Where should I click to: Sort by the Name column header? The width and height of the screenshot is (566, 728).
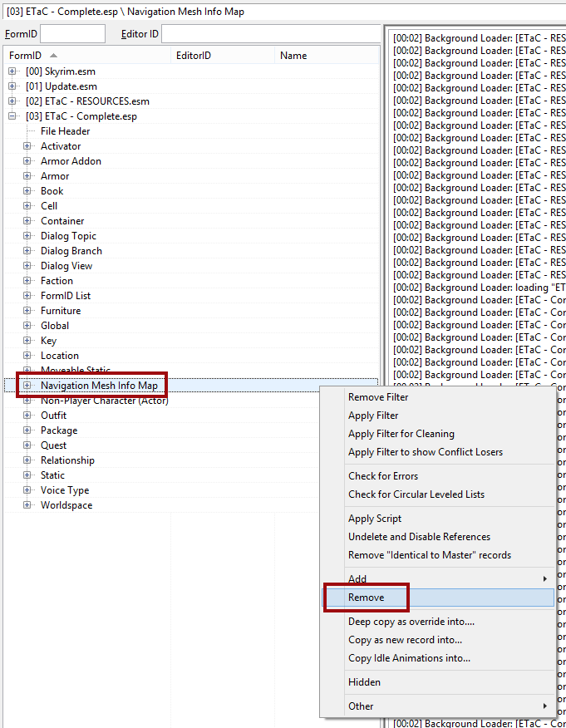pos(293,56)
